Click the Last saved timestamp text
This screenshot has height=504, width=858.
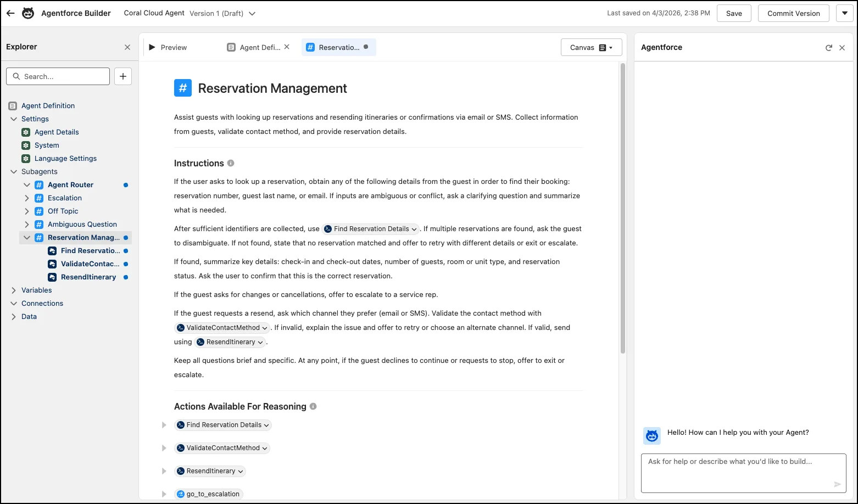pos(658,13)
